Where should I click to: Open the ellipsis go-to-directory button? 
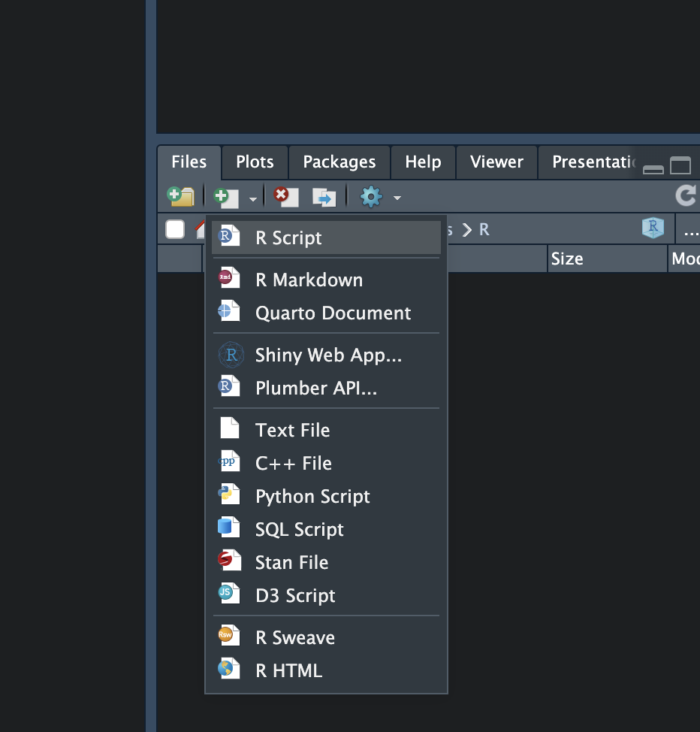691,229
